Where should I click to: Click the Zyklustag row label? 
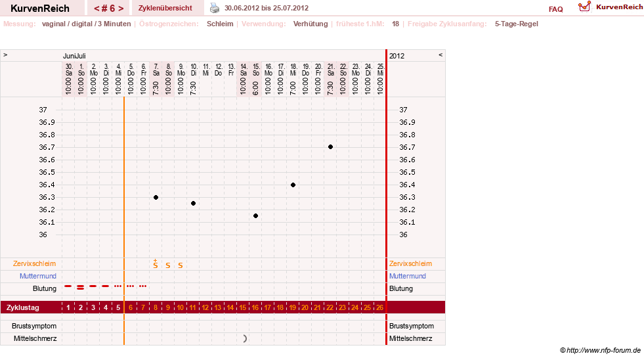point(22,307)
